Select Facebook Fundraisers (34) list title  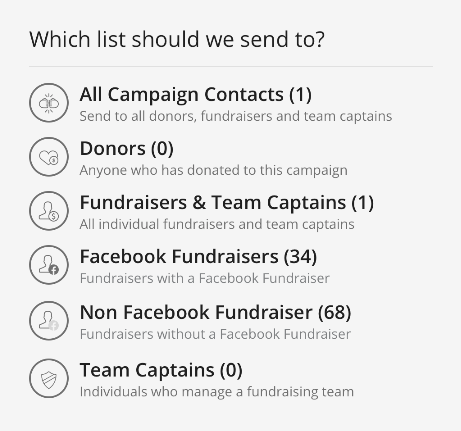(198, 256)
